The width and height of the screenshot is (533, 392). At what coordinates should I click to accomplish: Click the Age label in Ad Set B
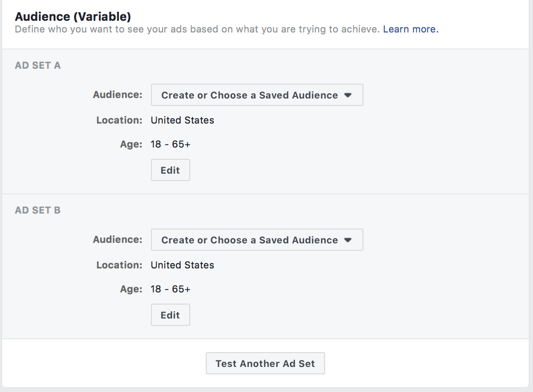pos(131,289)
